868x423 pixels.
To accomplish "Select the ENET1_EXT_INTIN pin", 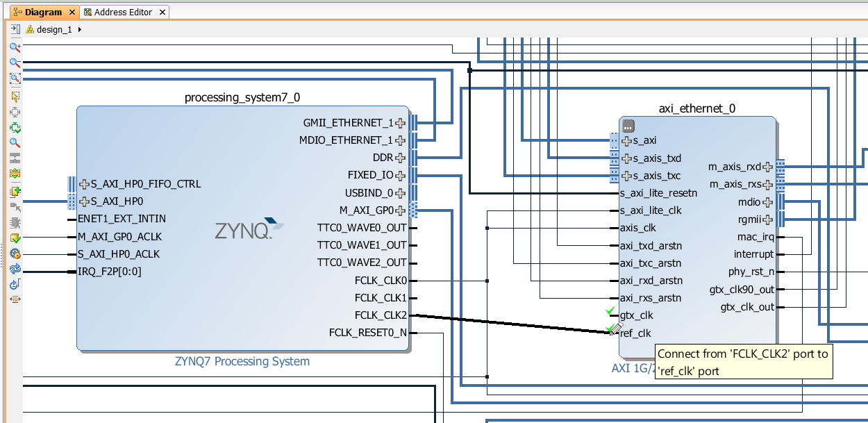I will (x=122, y=219).
